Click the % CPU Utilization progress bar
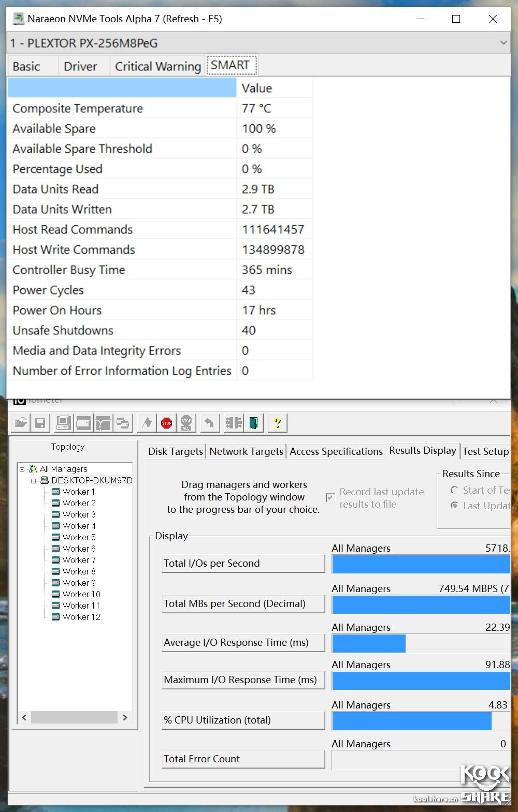 [x=421, y=721]
